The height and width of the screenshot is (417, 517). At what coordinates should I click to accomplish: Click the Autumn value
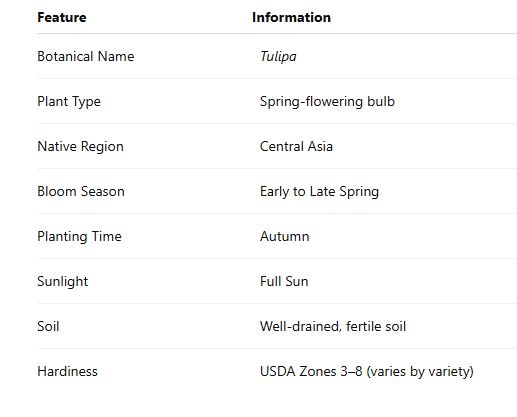tap(285, 236)
